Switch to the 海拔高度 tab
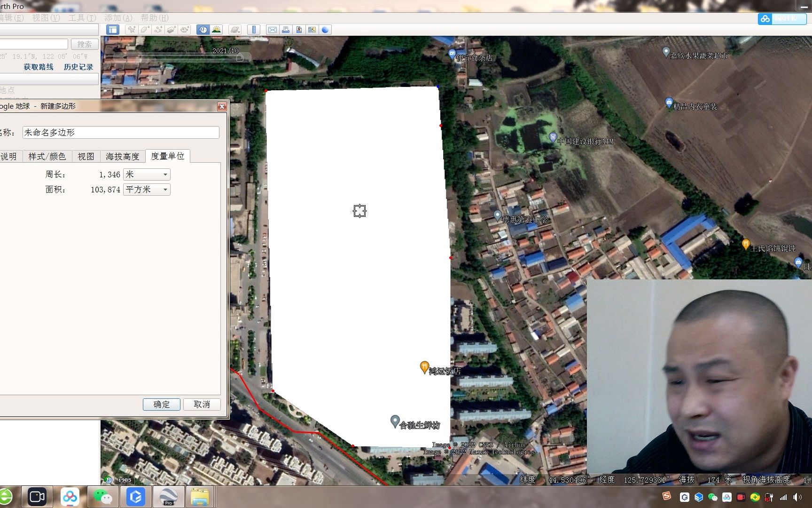 pyautogui.click(x=123, y=156)
